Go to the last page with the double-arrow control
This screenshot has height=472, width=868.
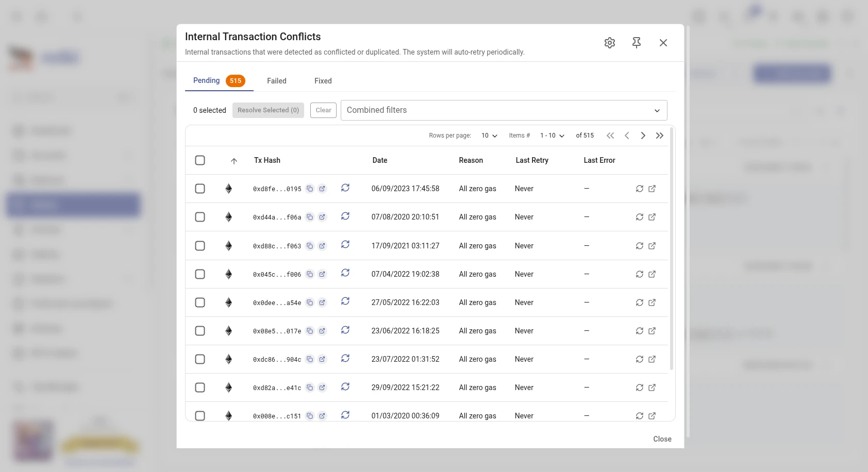point(660,136)
